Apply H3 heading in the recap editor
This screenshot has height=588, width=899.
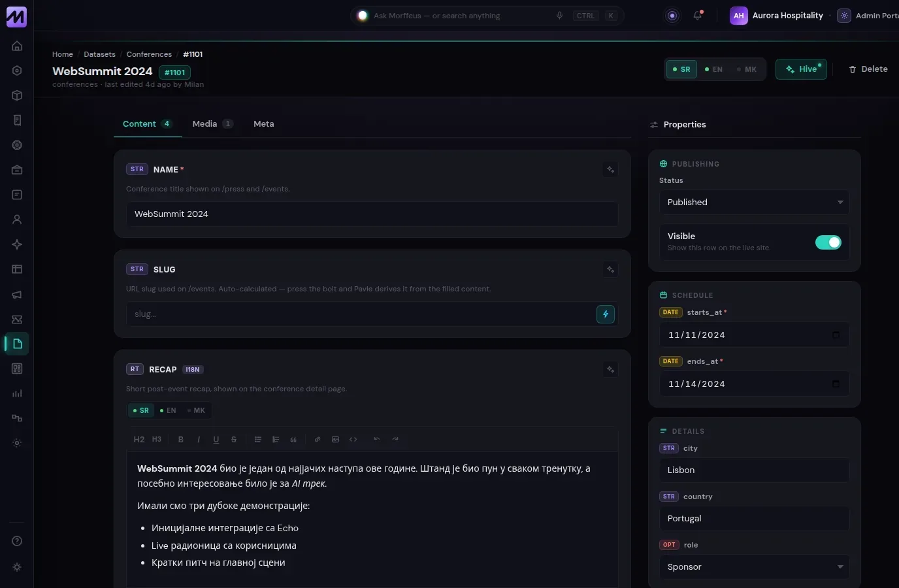157,440
